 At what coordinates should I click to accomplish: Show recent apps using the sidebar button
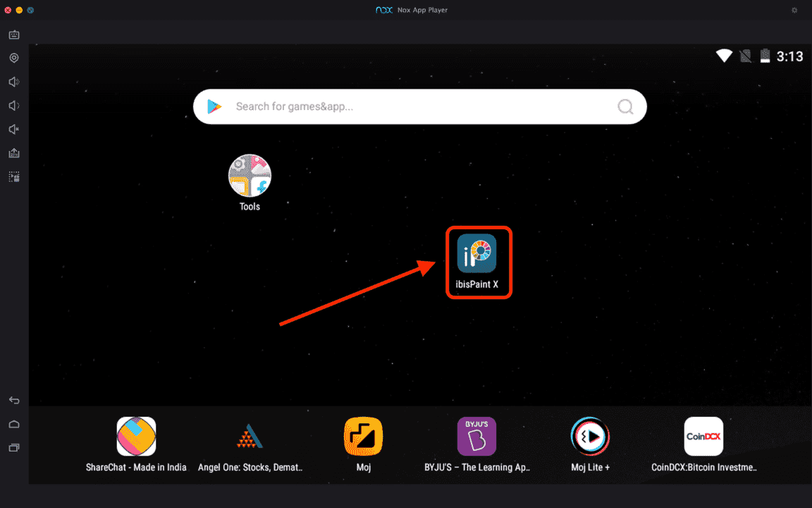(x=13, y=447)
